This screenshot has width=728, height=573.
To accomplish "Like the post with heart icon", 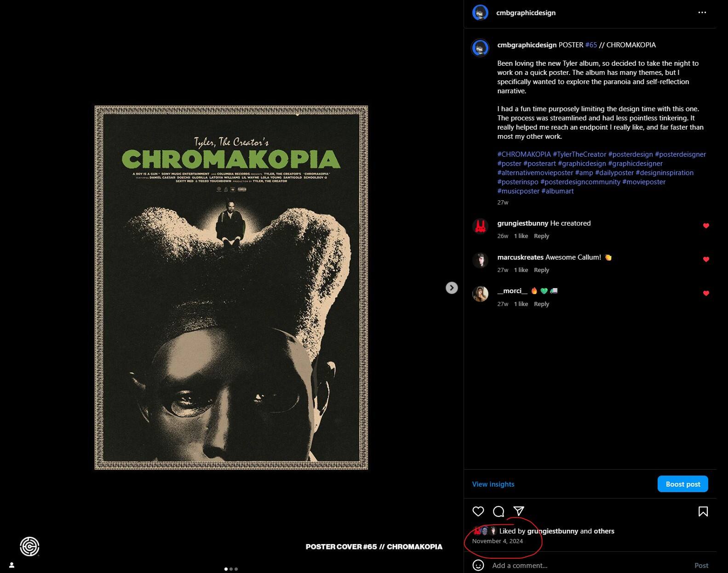I will pyautogui.click(x=478, y=511).
